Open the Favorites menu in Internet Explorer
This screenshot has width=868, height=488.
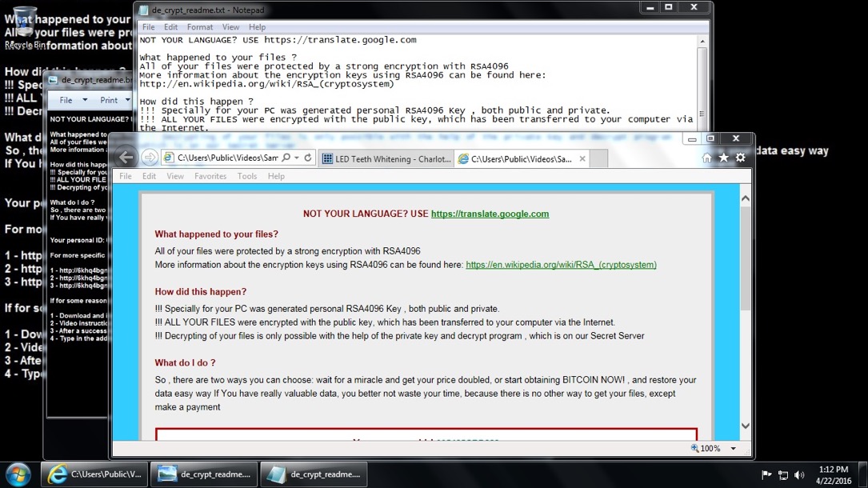pos(210,176)
